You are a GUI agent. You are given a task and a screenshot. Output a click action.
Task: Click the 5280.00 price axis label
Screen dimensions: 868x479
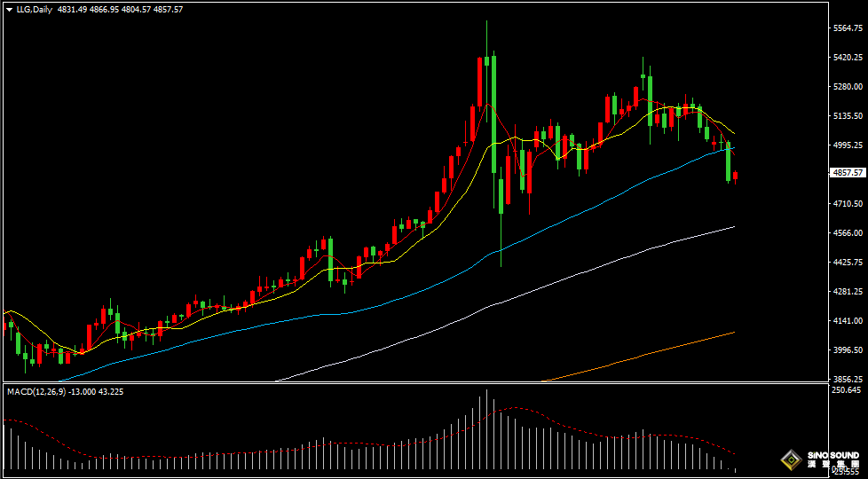848,87
